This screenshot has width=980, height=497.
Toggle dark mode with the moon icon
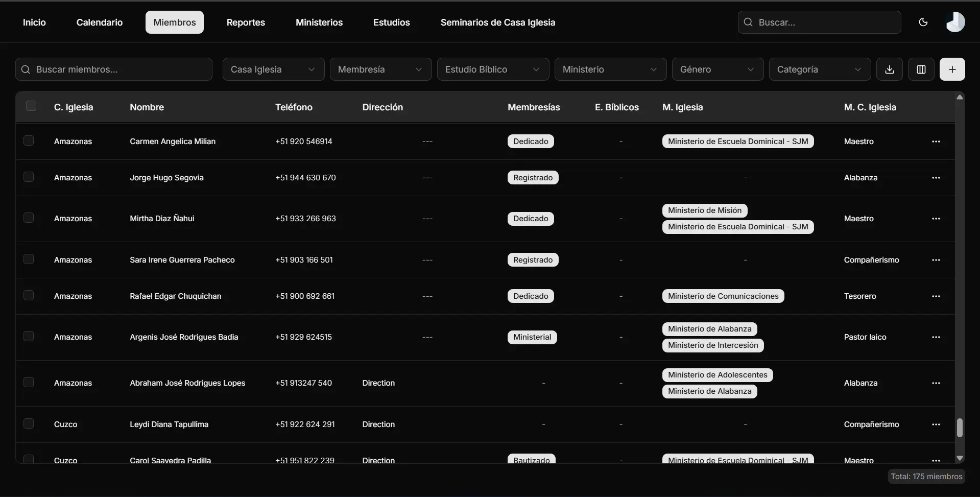click(923, 22)
